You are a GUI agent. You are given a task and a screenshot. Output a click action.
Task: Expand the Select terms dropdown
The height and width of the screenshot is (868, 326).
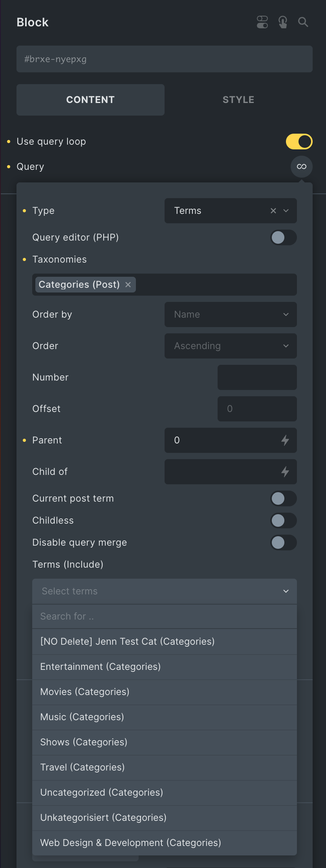[x=164, y=591]
